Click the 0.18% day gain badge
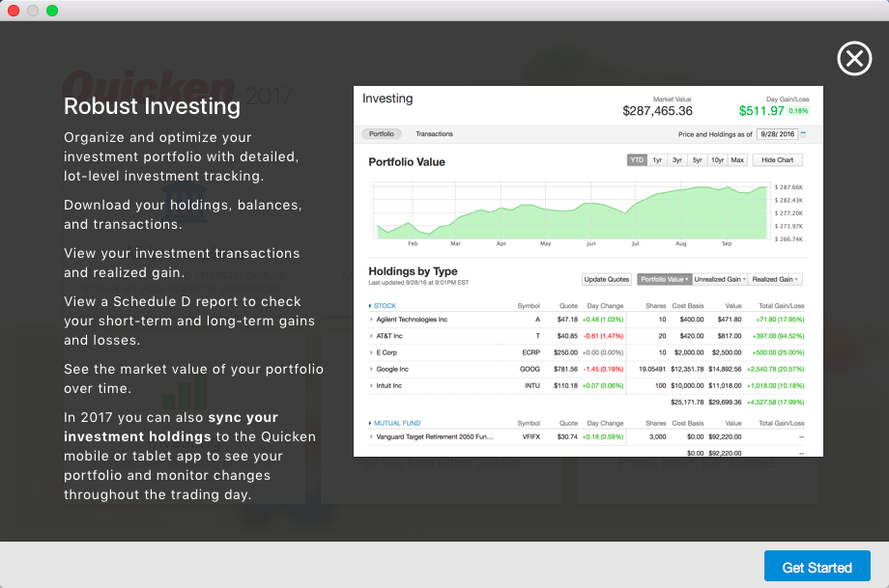 coord(798,111)
